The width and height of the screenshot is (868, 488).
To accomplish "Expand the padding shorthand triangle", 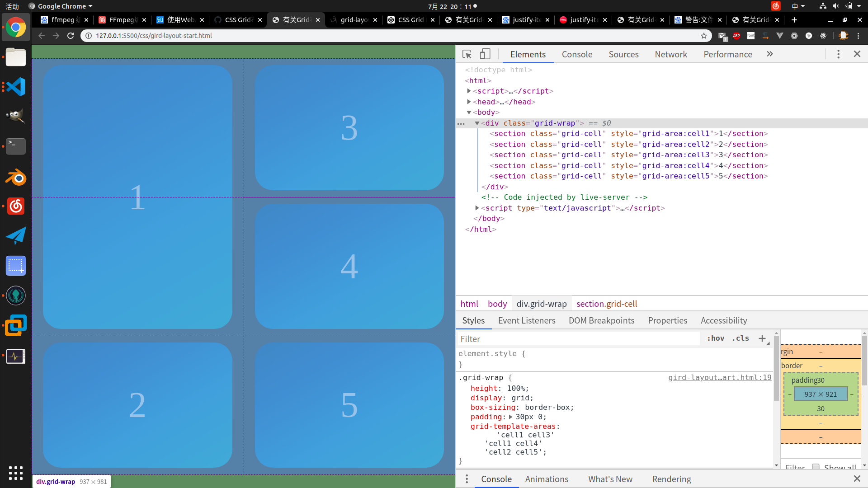I will click(510, 417).
